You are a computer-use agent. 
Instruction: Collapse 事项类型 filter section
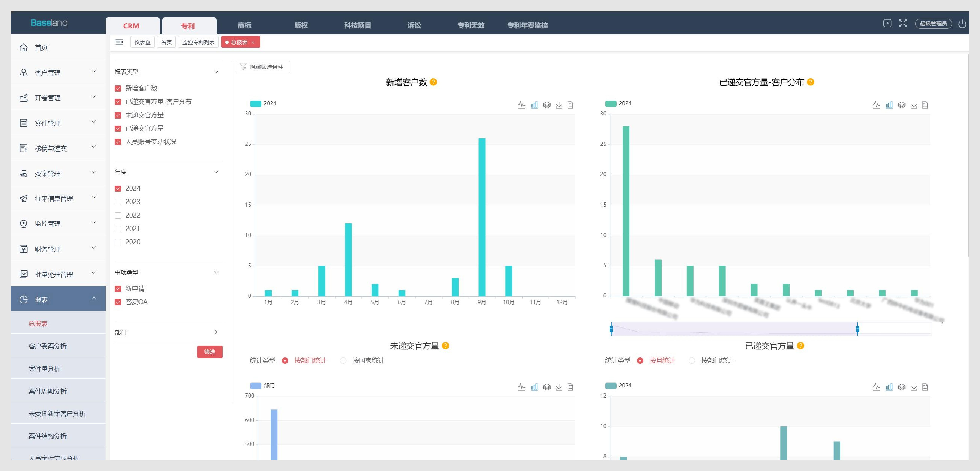pos(216,272)
